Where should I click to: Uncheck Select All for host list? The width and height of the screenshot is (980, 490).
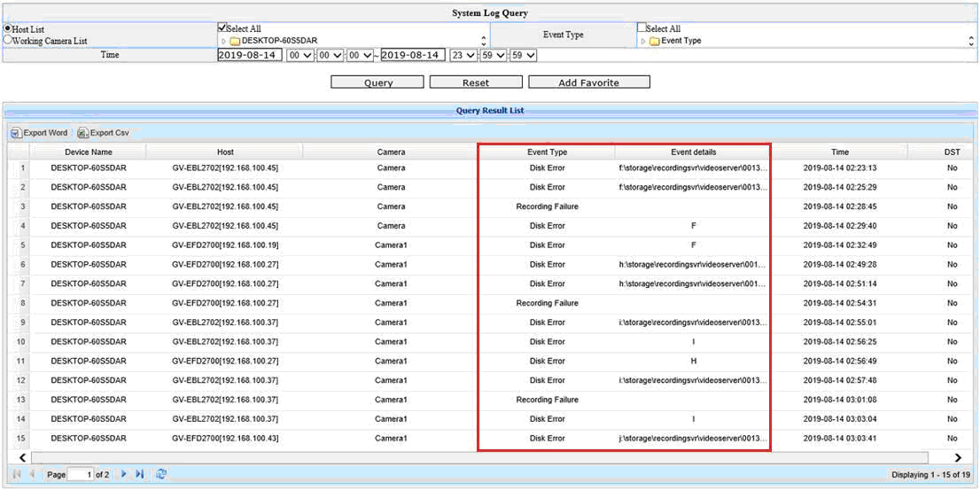coord(222,27)
